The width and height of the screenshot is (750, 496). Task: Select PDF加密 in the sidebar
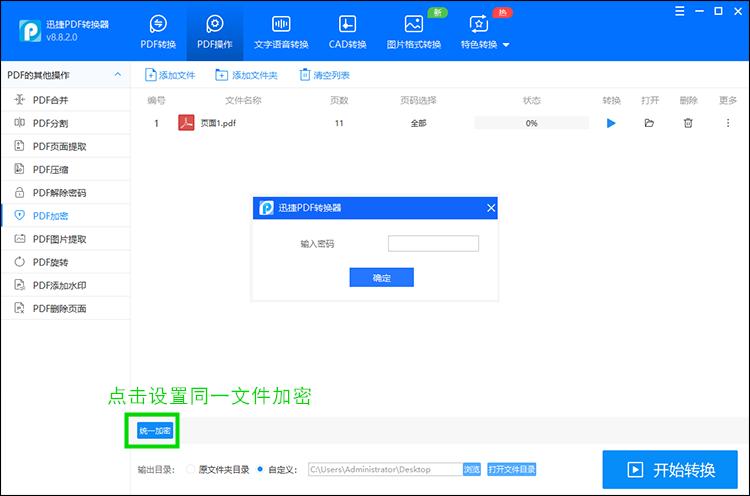point(65,216)
